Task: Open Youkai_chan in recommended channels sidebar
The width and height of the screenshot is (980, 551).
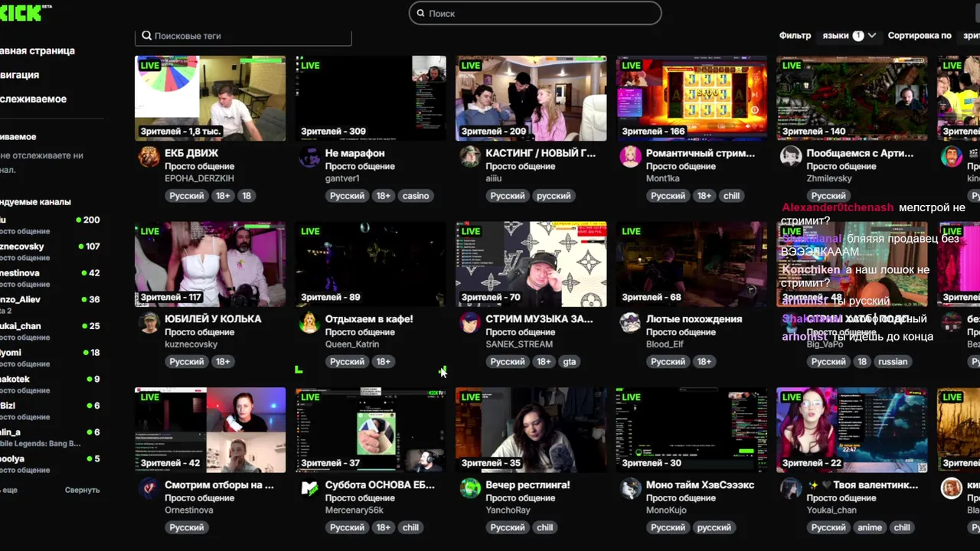Action: [51, 331]
